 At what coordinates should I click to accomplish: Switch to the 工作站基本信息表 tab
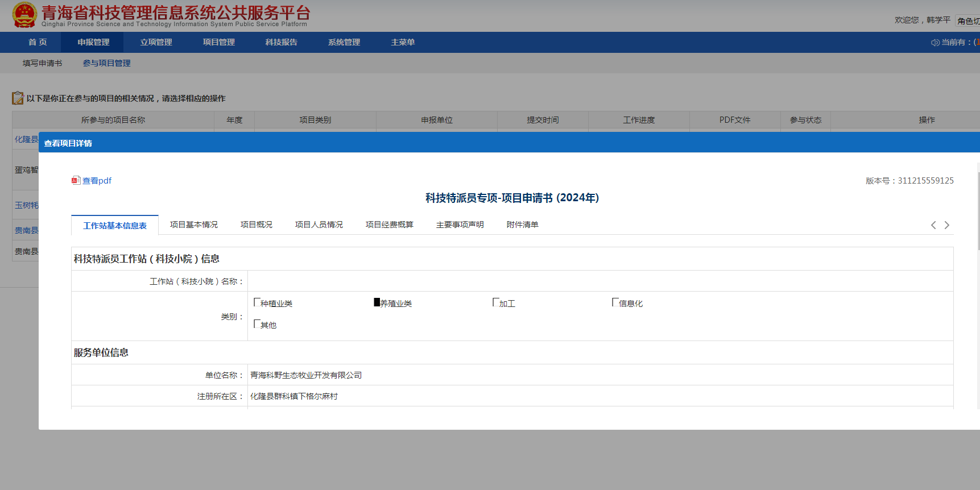point(115,225)
